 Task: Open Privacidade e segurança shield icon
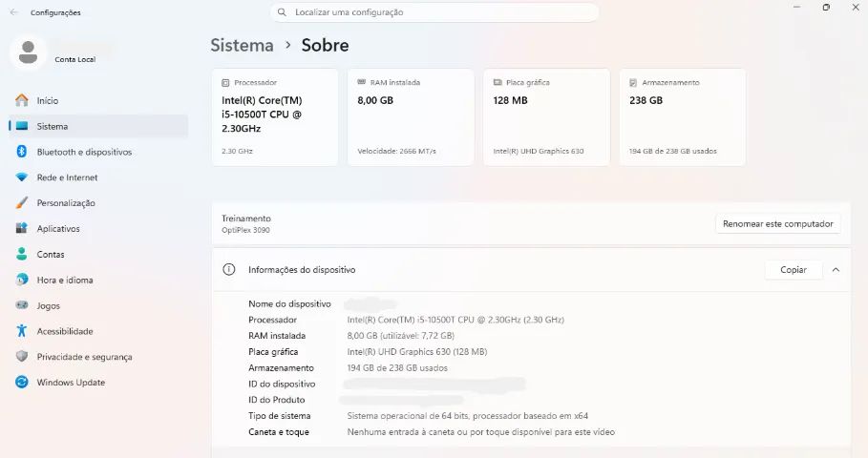click(x=22, y=356)
